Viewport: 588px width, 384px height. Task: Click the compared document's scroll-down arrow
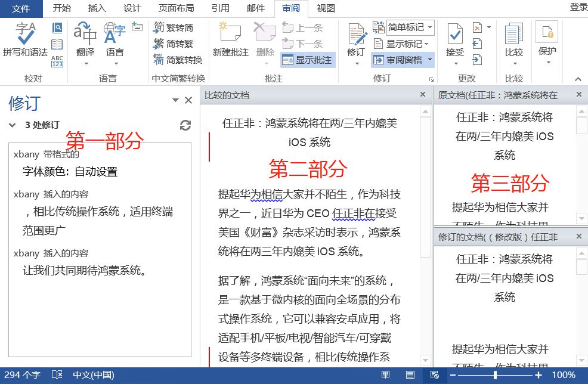pyautogui.click(x=425, y=360)
